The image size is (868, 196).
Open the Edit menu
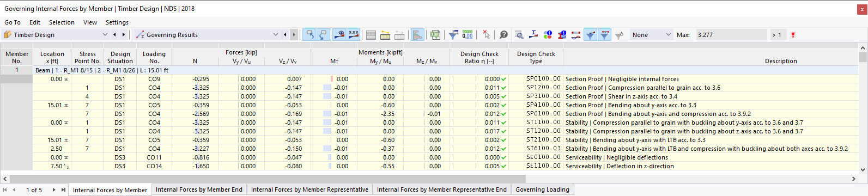(x=35, y=22)
